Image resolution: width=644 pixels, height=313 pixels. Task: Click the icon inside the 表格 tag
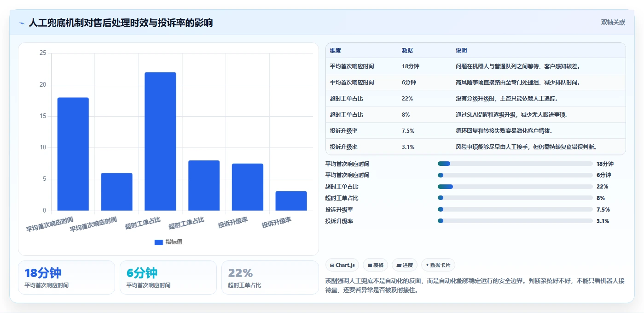[370, 265]
